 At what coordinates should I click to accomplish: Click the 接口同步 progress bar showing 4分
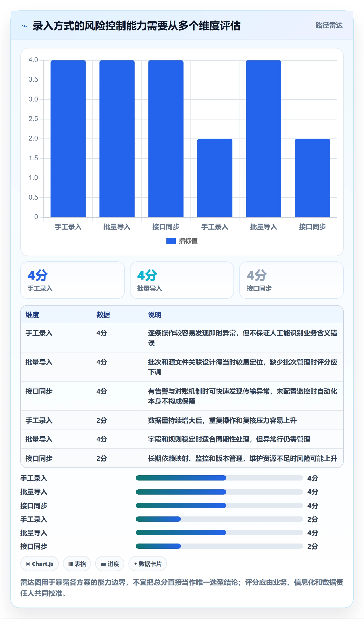tap(219, 506)
